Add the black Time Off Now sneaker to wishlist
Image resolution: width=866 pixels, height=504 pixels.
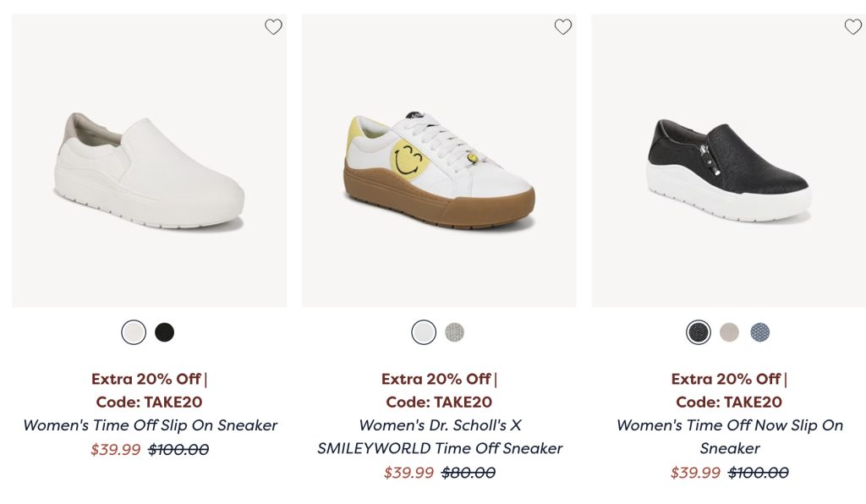pos(852,27)
